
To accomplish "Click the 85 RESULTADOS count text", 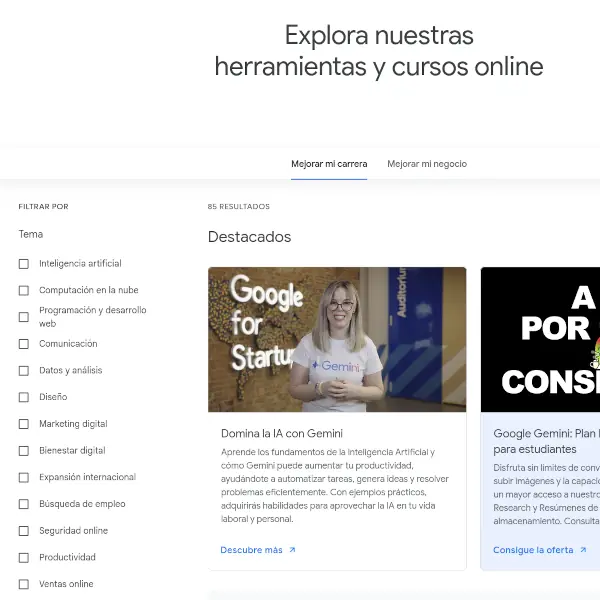I will pos(239,207).
